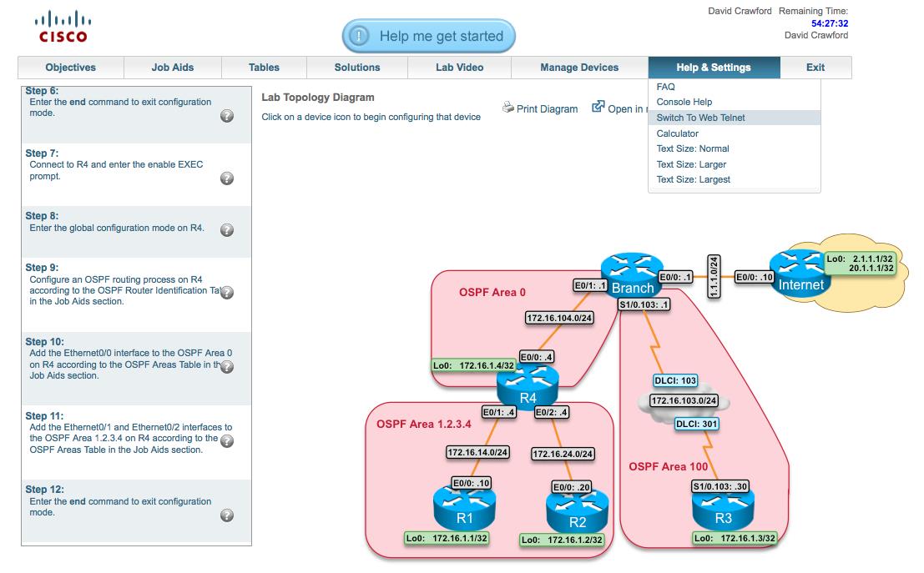Click the Step 12 help question icon
The image size is (924, 573).
226,516
